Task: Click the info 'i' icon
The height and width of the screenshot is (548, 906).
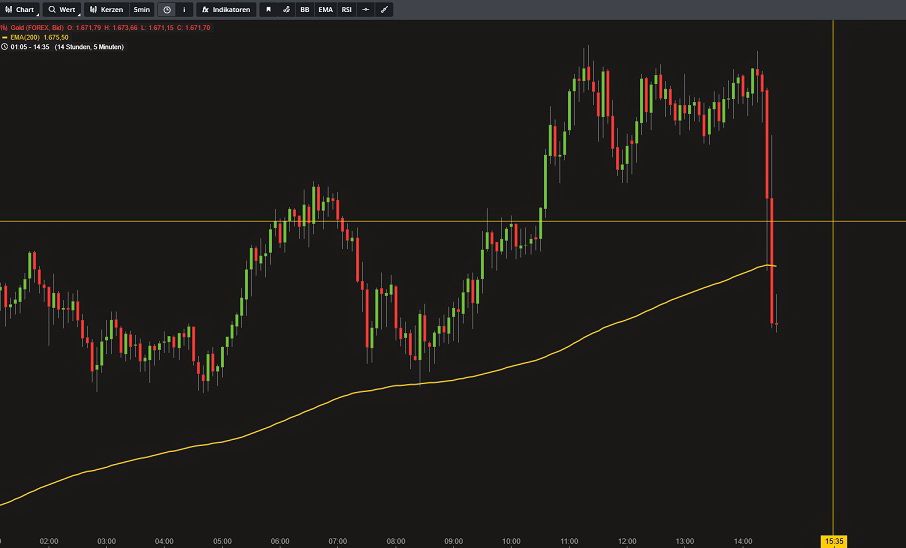Action: pyautogui.click(x=183, y=9)
